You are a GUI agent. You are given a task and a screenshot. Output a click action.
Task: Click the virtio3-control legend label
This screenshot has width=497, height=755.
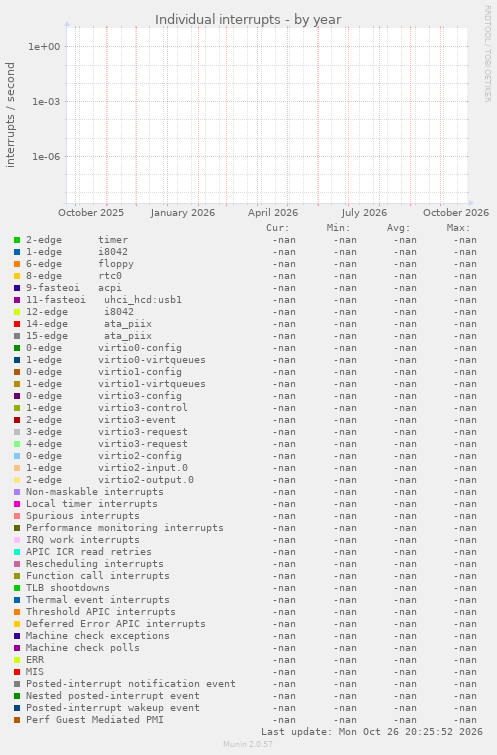pos(143,408)
